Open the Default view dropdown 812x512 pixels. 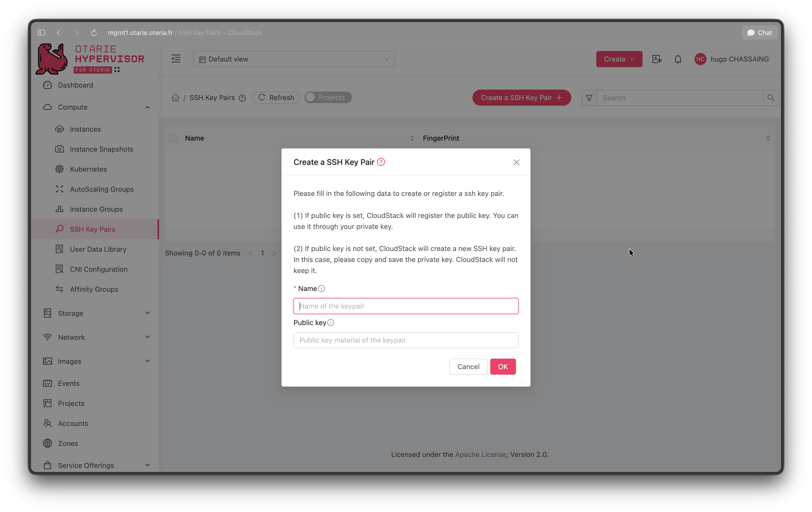(294, 59)
